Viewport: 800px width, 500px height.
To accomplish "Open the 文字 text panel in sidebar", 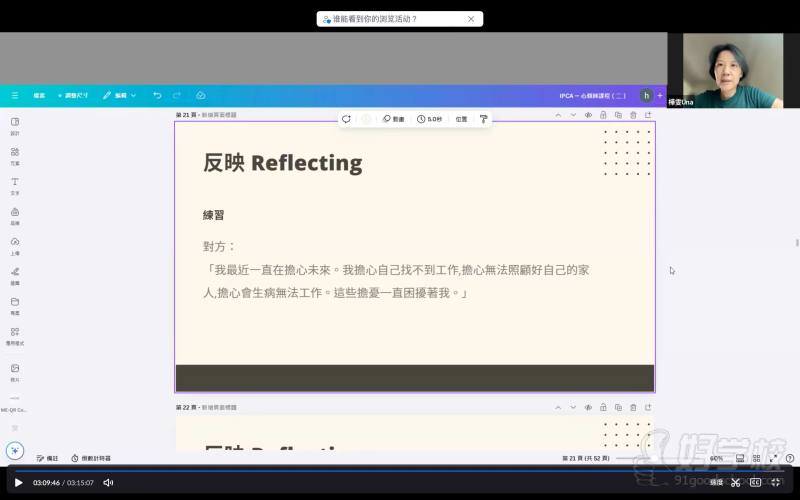I will (15, 186).
